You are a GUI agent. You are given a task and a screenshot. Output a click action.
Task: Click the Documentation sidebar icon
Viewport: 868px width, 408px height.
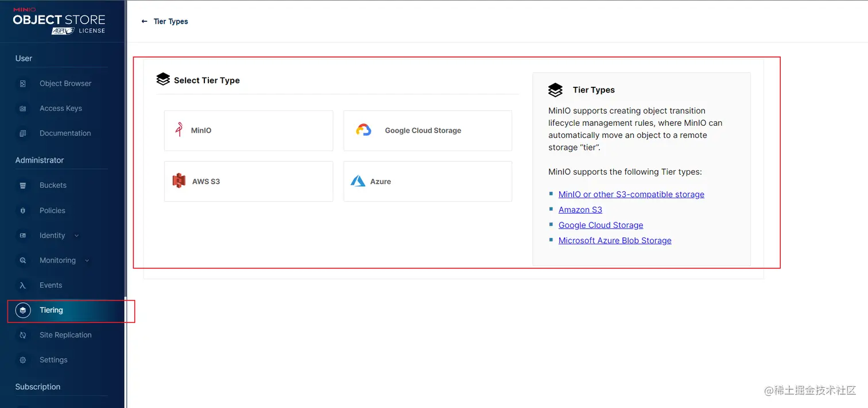[x=23, y=133]
